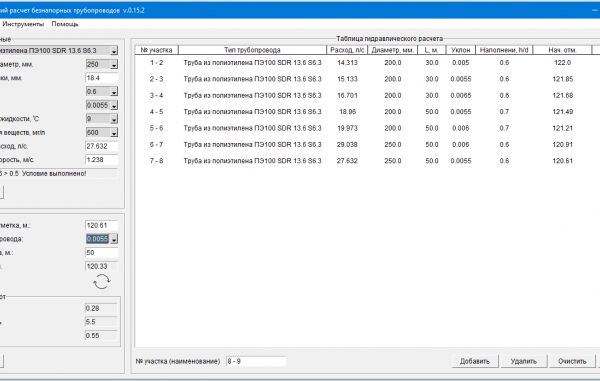Viewport: 600px width, 381px height.
Task: Click flow value 14.313 in the table
Action: [x=347, y=63]
